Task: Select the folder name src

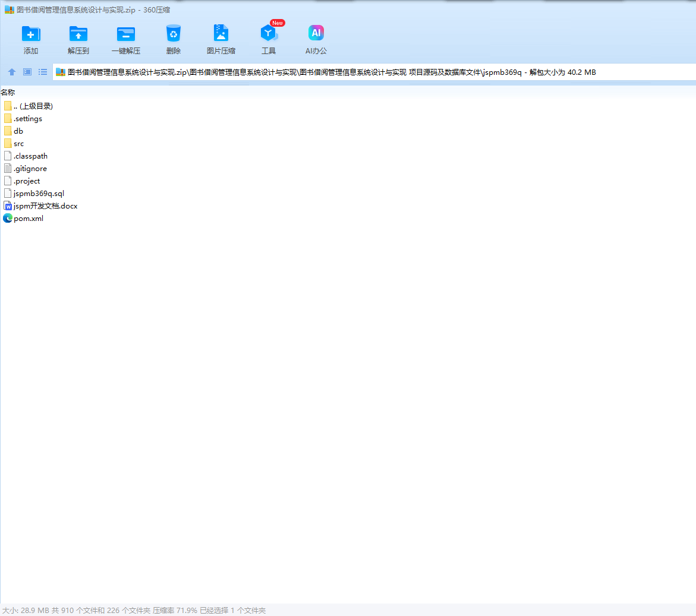Action: click(x=18, y=144)
